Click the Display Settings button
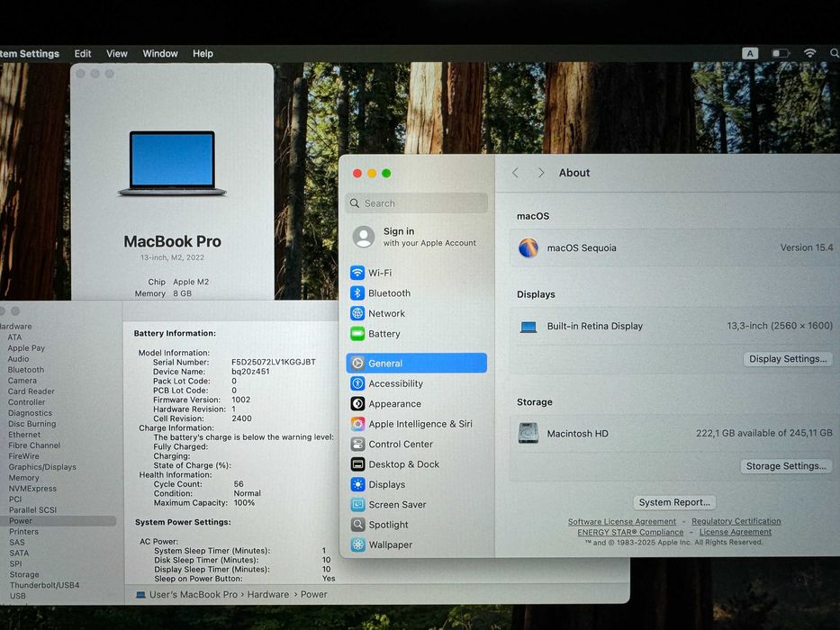This screenshot has height=630, width=840. coord(788,359)
